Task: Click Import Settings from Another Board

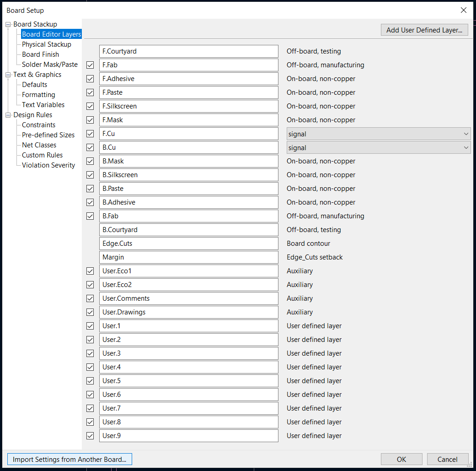Action: pos(70,459)
